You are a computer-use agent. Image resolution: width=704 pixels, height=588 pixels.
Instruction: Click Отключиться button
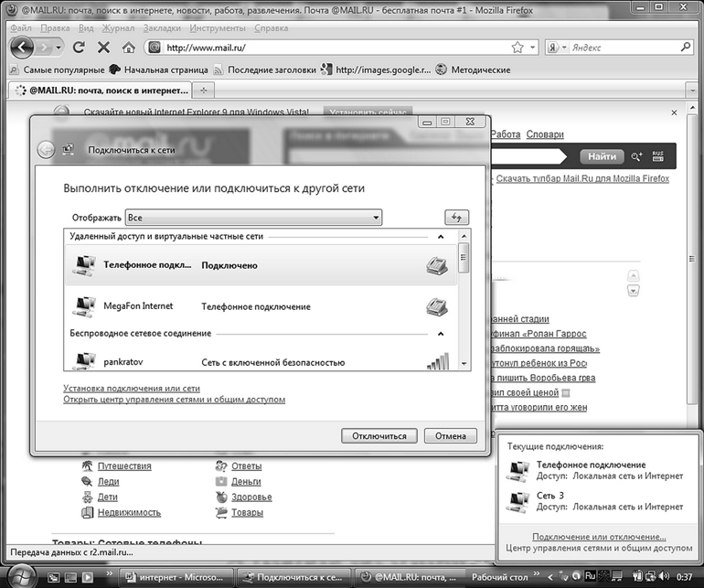point(379,435)
